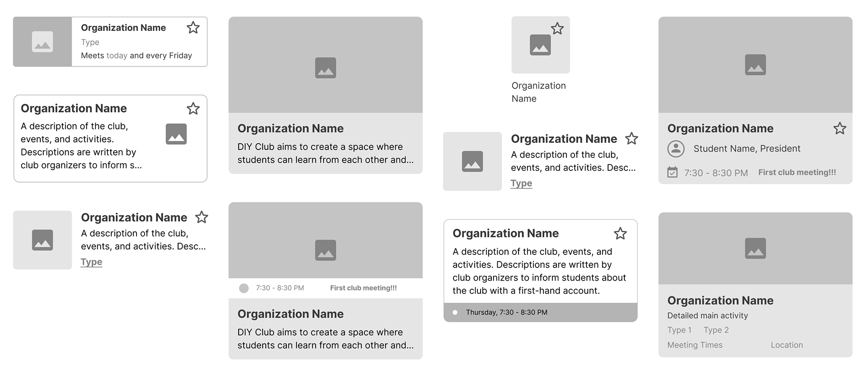
Task: Click the image placeholder on the small square tile
Action: click(x=540, y=45)
